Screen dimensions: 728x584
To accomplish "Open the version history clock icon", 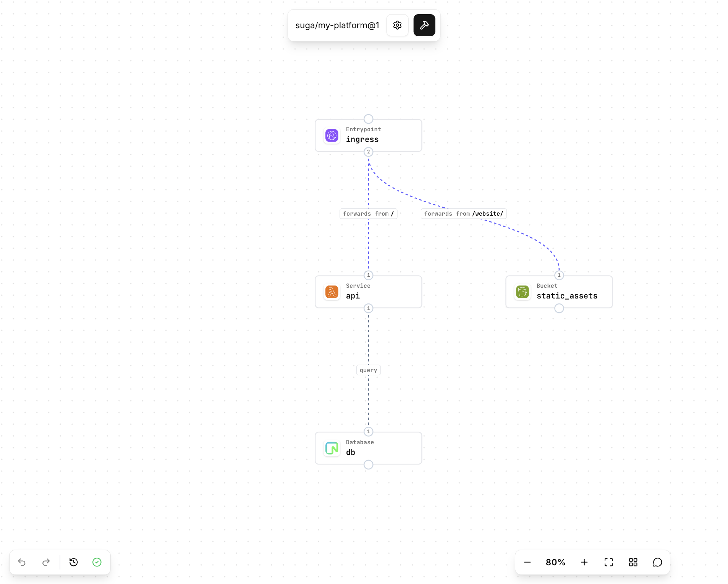I will 74,562.
